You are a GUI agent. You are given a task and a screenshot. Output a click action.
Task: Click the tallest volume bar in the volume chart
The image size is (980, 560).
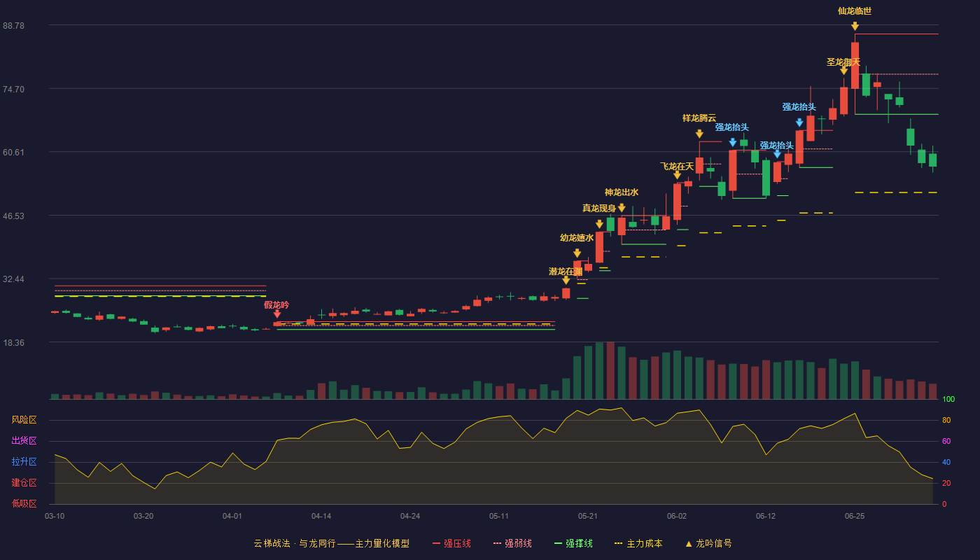pyautogui.click(x=610, y=370)
